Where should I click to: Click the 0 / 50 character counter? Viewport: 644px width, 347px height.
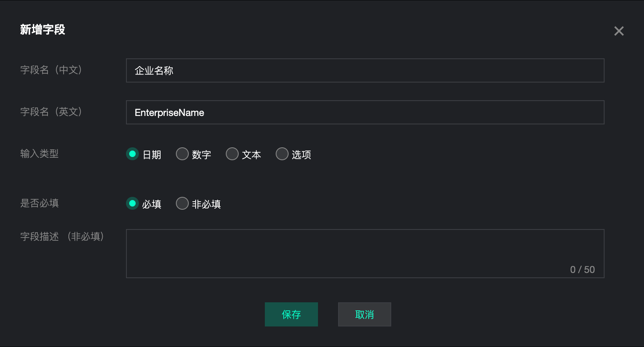click(582, 270)
